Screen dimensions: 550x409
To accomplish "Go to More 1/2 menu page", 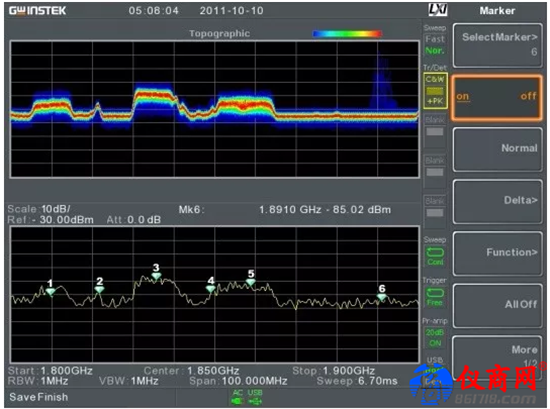I will (x=497, y=356).
